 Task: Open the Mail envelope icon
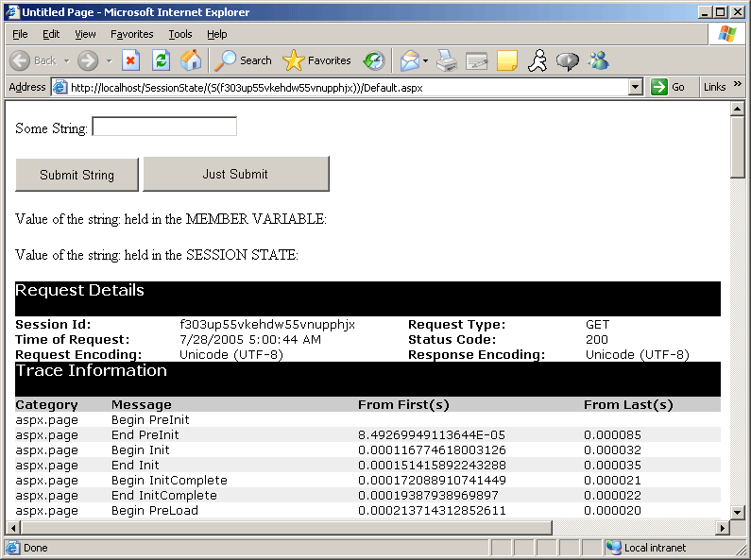(x=409, y=60)
